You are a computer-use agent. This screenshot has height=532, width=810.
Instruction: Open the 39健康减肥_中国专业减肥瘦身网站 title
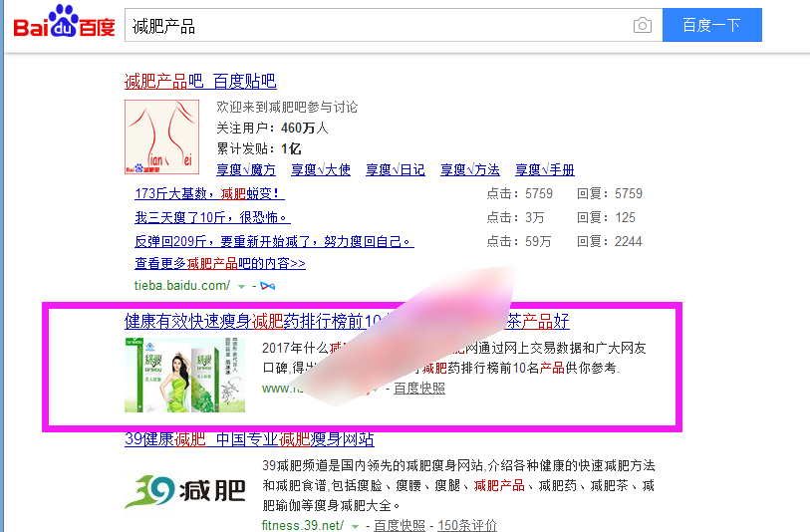point(249,439)
